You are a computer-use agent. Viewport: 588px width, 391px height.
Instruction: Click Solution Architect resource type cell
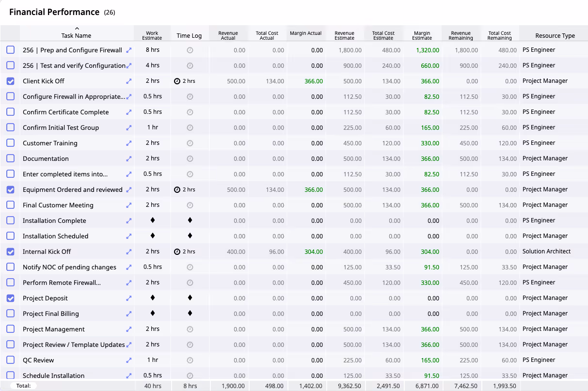(547, 251)
